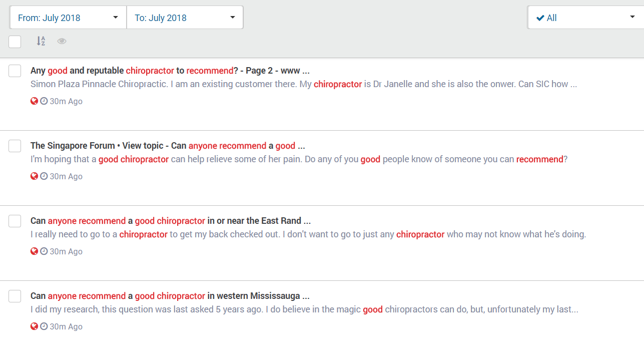Mark the East Rand result checkbox
This screenshot has width=644, height=355.
pos(15,221)
